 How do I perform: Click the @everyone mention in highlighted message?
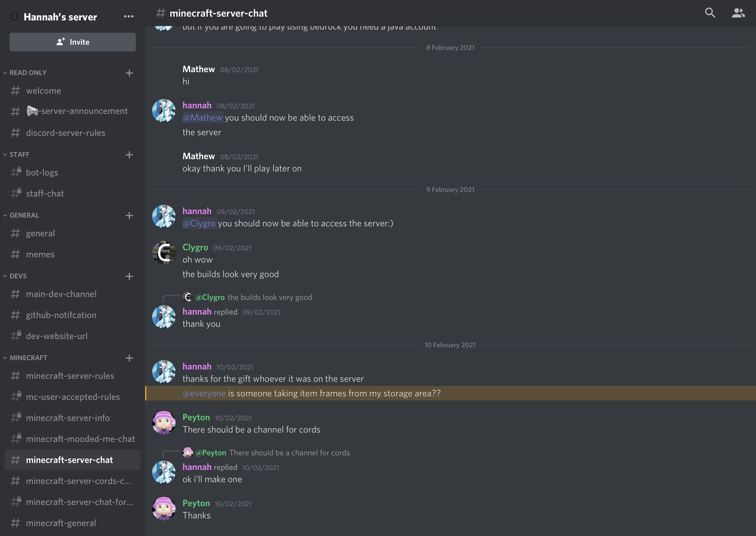[x=204, y=393]
